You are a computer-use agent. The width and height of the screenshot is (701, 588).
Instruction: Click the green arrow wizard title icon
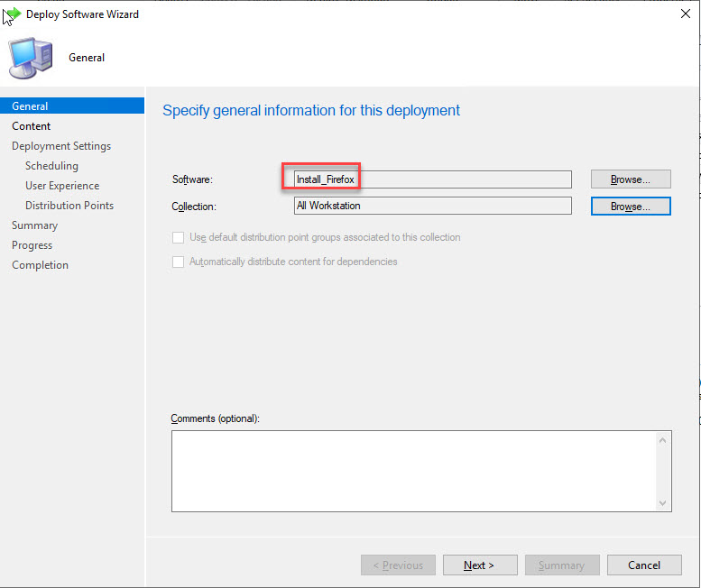pyautogui.click(x=13, y=14)
